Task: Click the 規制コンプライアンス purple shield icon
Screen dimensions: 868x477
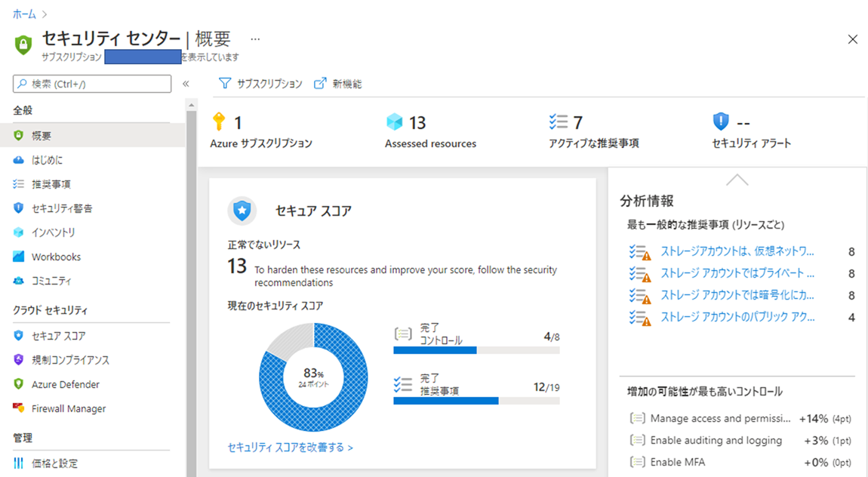Action: (19, 360)
